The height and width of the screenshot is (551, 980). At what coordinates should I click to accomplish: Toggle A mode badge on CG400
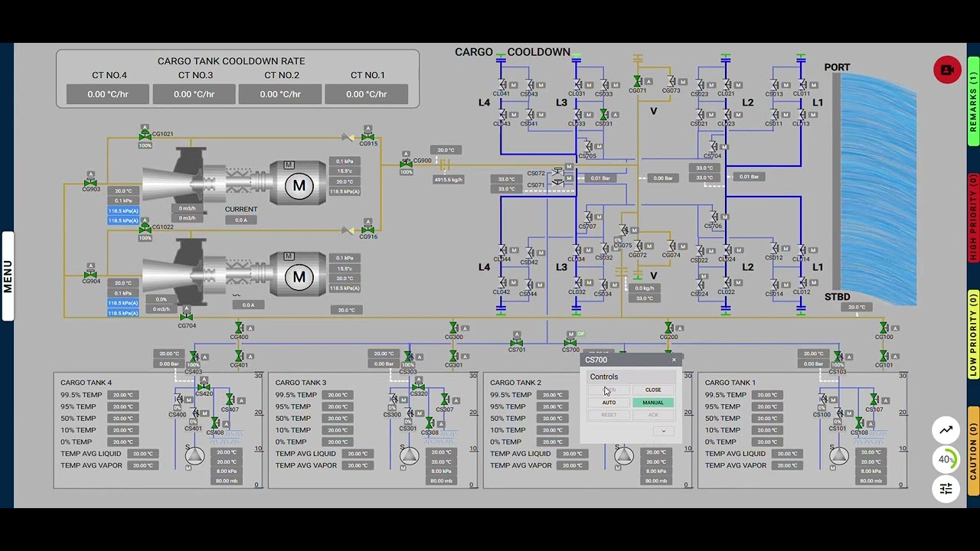(250, 328)
